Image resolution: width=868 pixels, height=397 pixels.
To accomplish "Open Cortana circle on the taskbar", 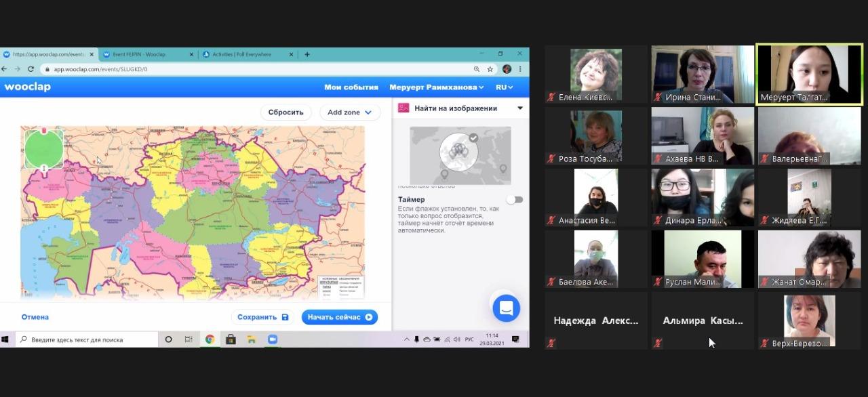I will pos(169,339).
